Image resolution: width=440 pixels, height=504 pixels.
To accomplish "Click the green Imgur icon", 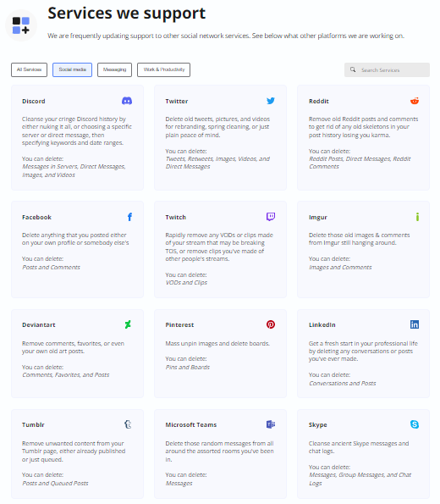I will tap(417, 217).
